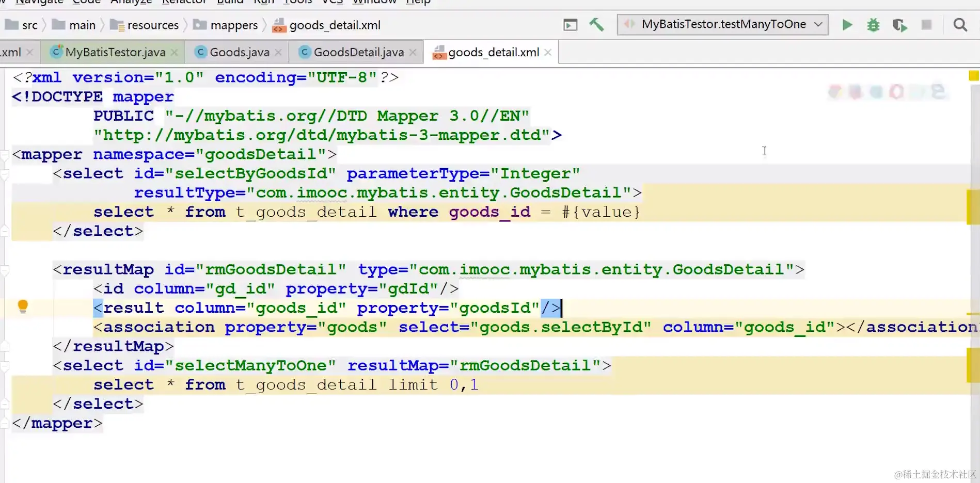Close the GoodsDetail.java tab

(x=413, y=52)
